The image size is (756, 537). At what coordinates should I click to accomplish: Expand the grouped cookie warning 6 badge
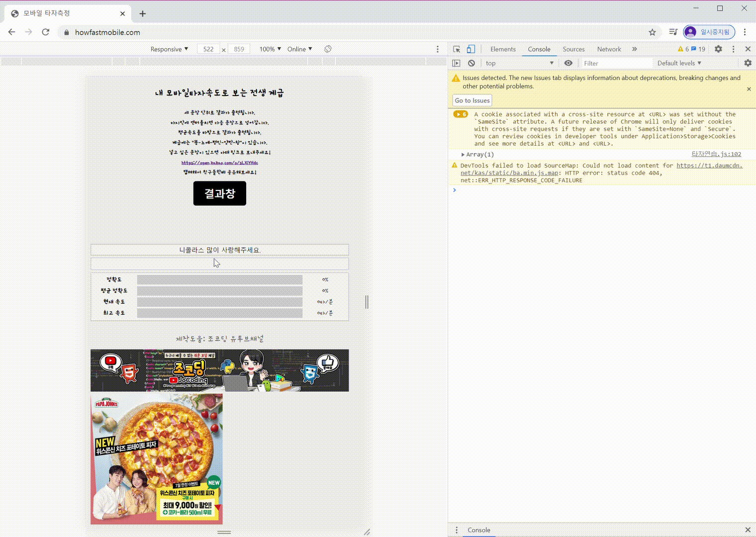click(461, 114)
